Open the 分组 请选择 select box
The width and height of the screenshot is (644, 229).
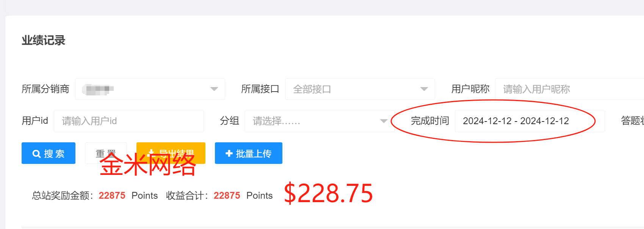pyautogui.click(x=319, y=121)
